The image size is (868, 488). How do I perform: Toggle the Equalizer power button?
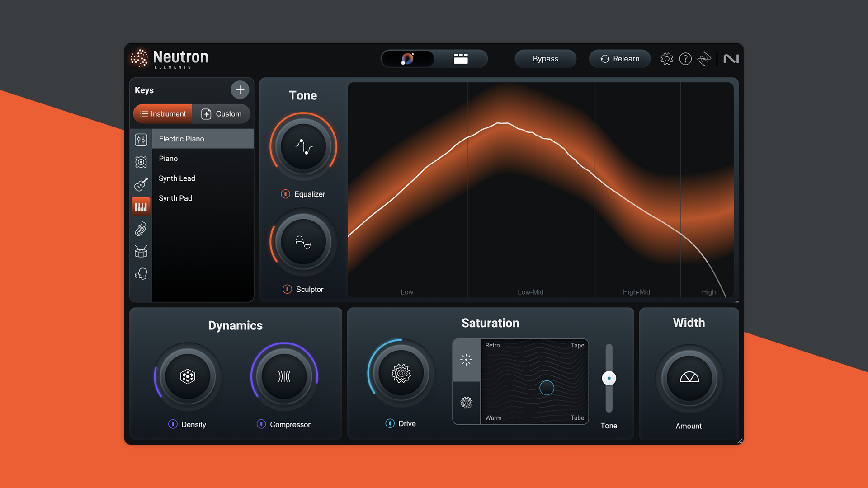pyautogui.click(x=285, y=194)
